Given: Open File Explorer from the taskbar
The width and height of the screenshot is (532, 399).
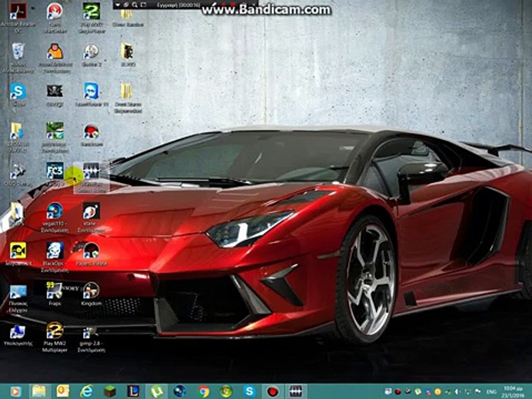Looking at the screenshot, I should (39, 392).
